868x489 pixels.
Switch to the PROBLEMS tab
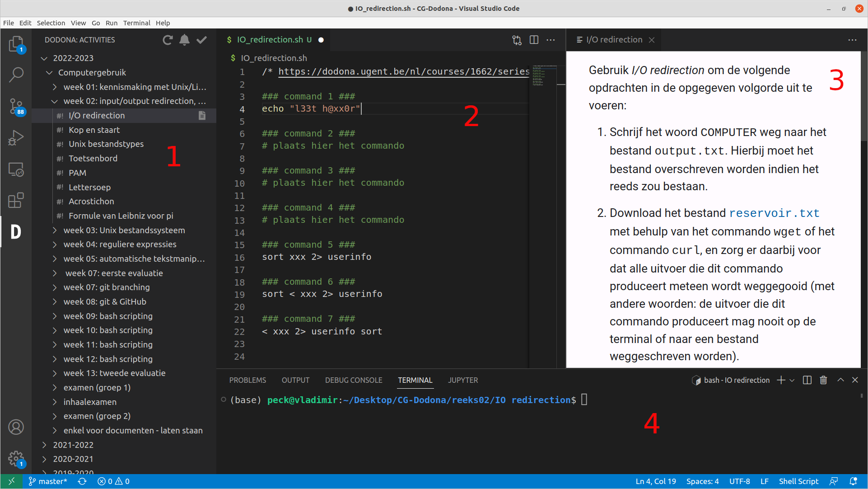(247, 380)
